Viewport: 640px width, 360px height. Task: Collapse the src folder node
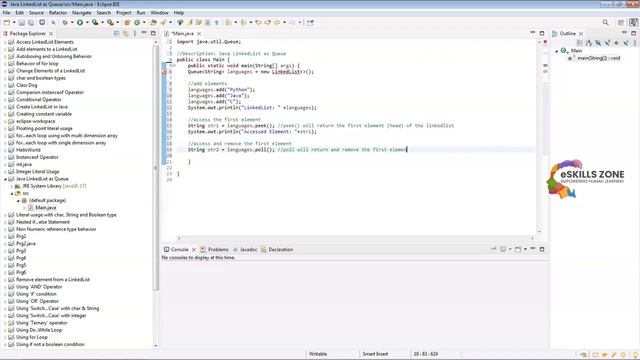point(12,193)
